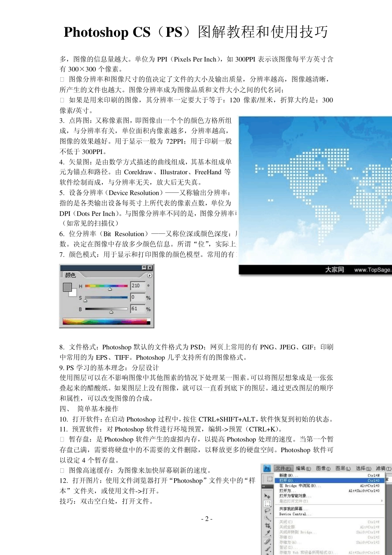Select the Healing Brush tool
This screenshot has width=392, height=555.
click(x=267, y=541)
